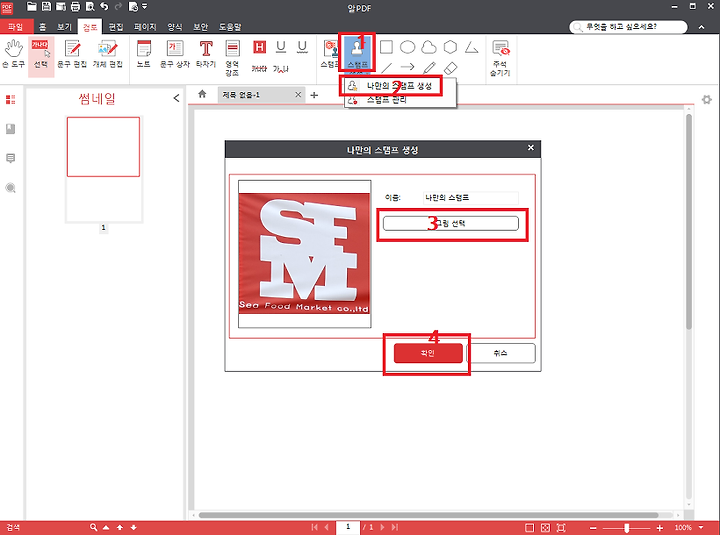Add a new document tab with plus
This screenshot has height=535, width=720.
314,95
